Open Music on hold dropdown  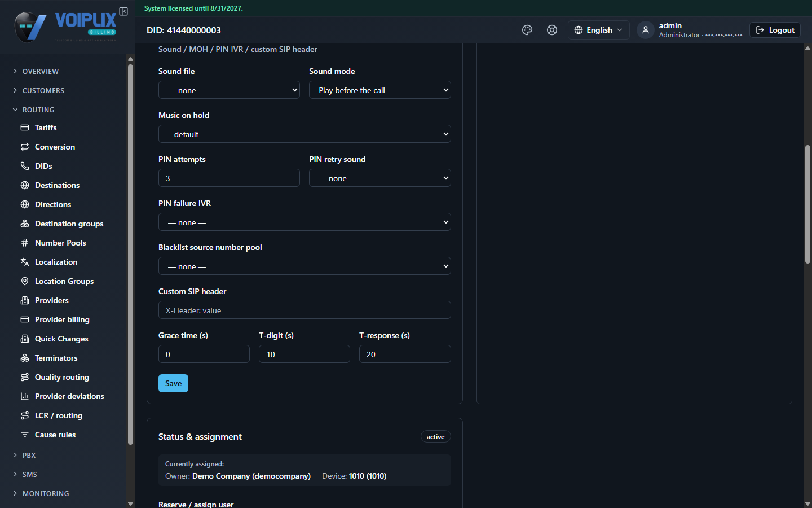(x=304, y=134)
